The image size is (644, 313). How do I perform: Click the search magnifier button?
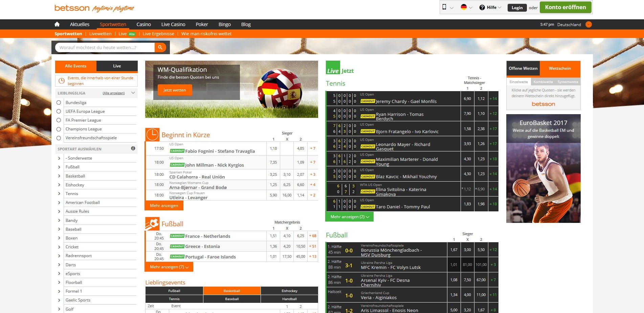point(160,47)
